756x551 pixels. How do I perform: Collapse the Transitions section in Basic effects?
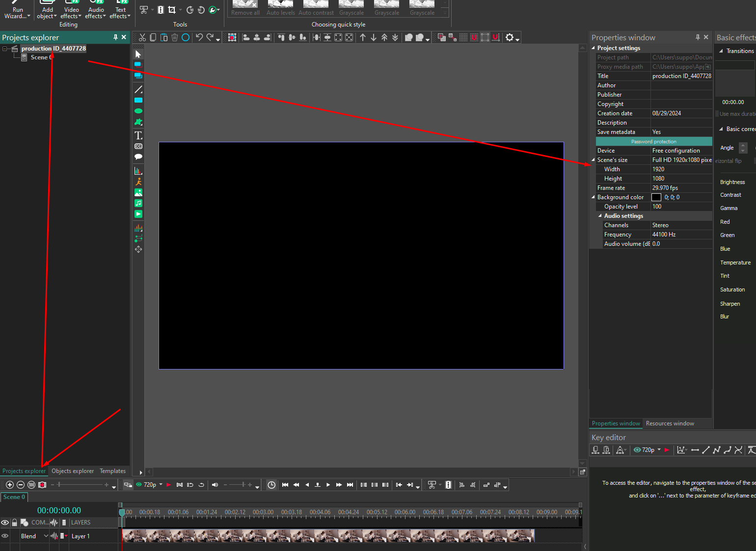[721, 51]
